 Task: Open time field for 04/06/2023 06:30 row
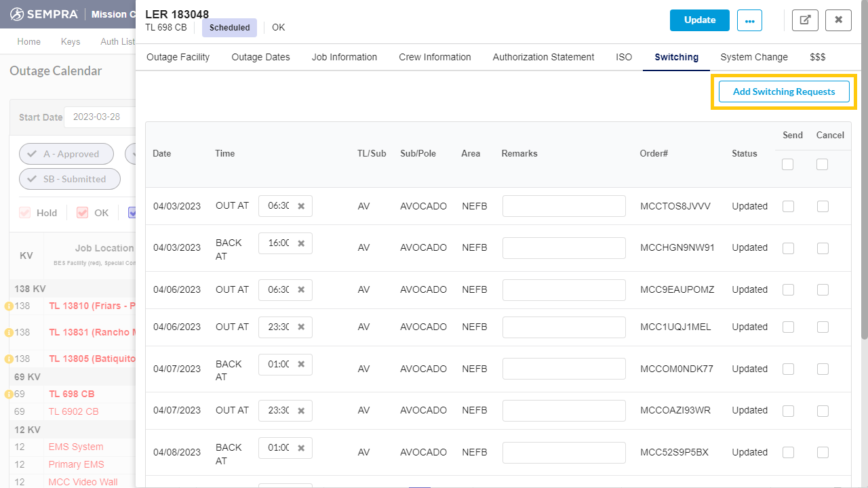(x=278, y=289)
